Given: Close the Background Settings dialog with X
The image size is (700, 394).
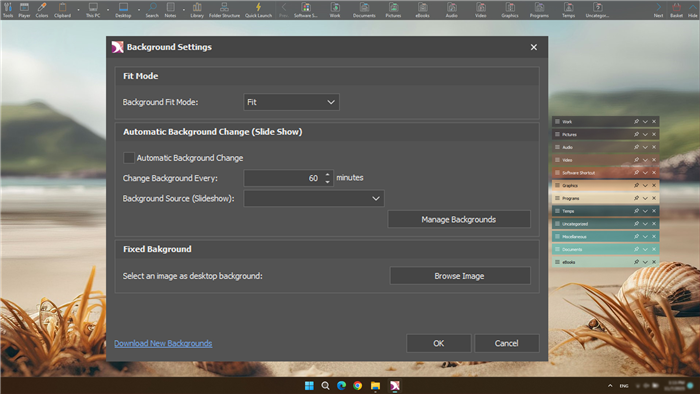Looking at the screenshot, I should (533, 47).
